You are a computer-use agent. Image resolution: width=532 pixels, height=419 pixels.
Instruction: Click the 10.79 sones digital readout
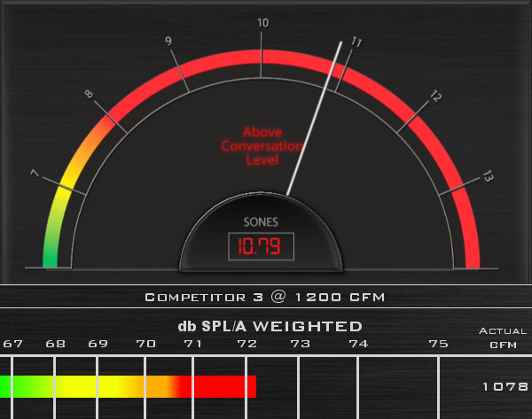pos(262,245)
